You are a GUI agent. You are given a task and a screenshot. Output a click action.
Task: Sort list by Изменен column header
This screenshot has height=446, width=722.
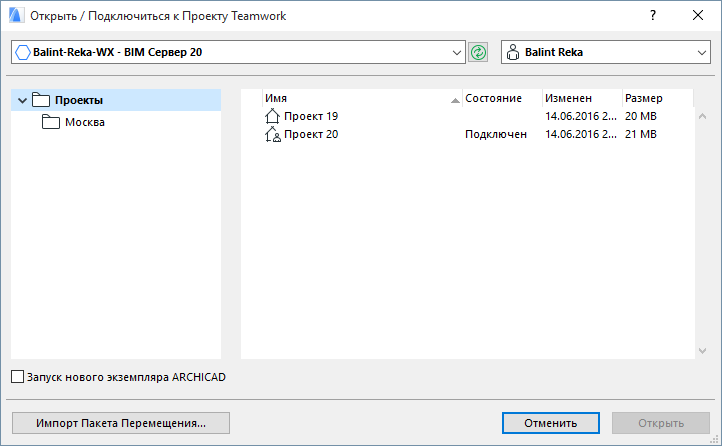(582, 98)
